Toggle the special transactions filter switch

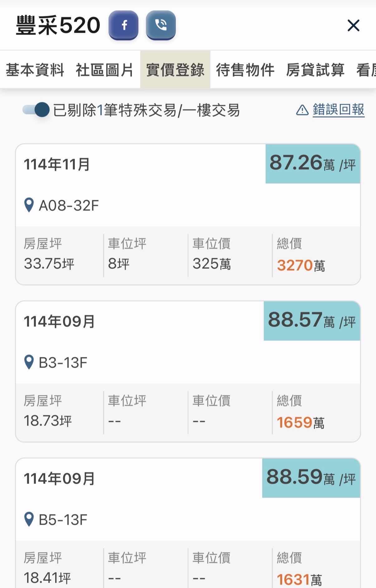click(x=36, y=110)
